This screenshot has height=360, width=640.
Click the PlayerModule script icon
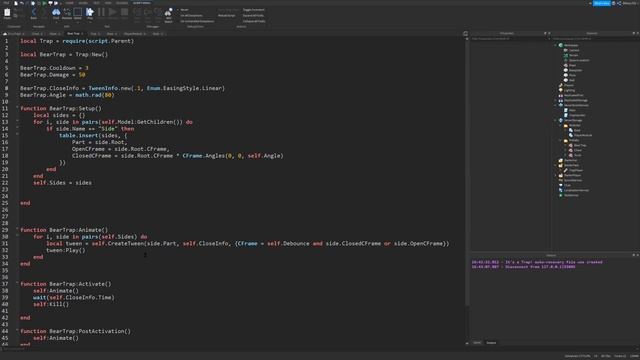click(x=571, y=135)
